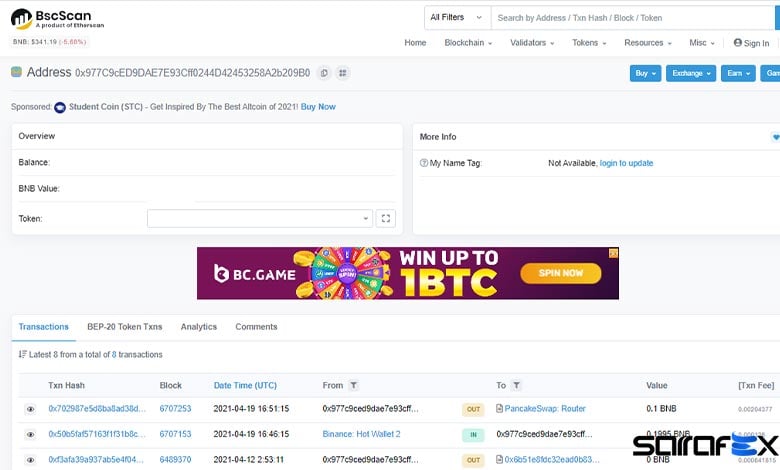Click the contract icon beside PancakeSwap: Router
Viewport: 780px width, 470px height.
[499, 408]
